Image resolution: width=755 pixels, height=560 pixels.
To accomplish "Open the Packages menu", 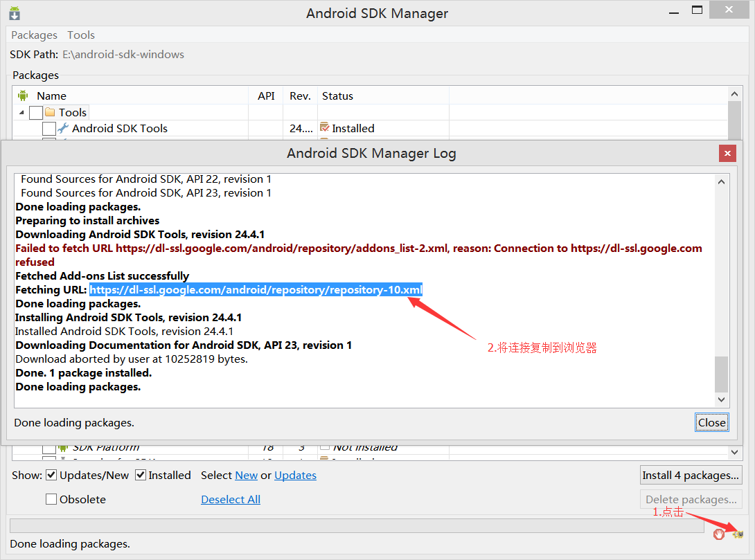I will [34, 35].
